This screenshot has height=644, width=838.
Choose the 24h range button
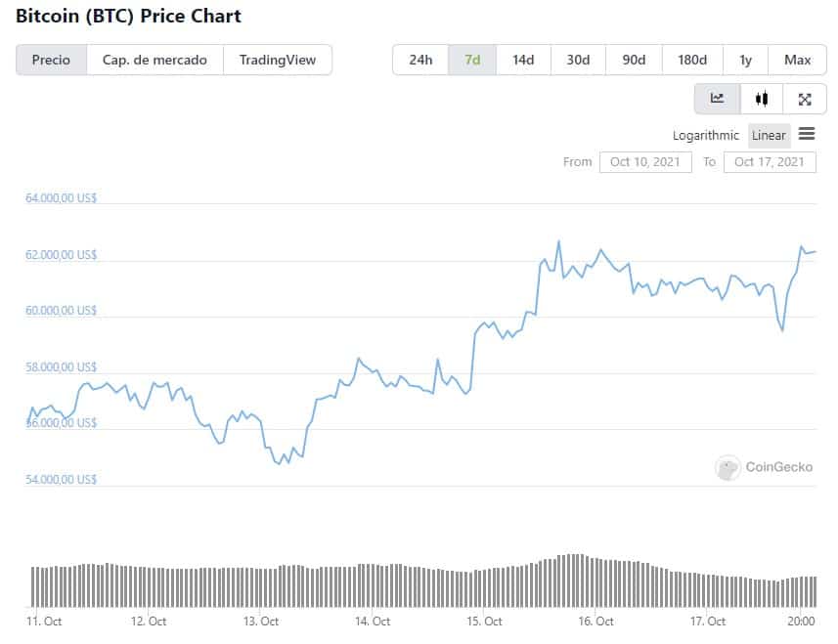[x=420, y=60]
